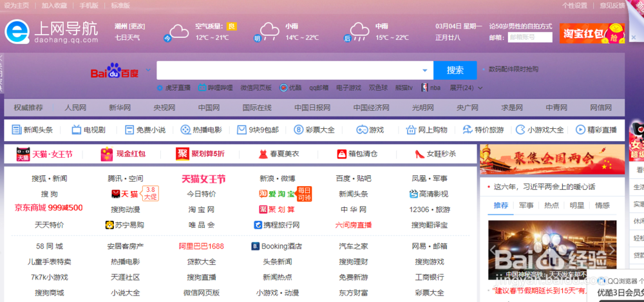Click the 虎牙直播 shortcut icon
The height and width of the screenshot is (302, 644).
click(160, 88)
